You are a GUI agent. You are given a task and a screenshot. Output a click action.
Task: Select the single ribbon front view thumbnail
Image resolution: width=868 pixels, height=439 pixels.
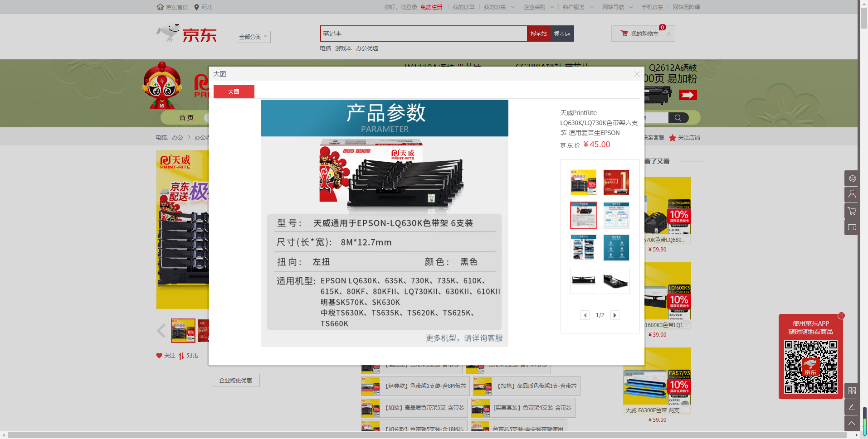click(x=584, y=280)
